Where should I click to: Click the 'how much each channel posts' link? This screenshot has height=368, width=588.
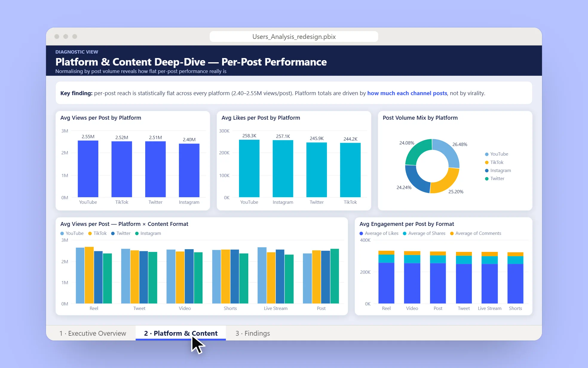407,93
